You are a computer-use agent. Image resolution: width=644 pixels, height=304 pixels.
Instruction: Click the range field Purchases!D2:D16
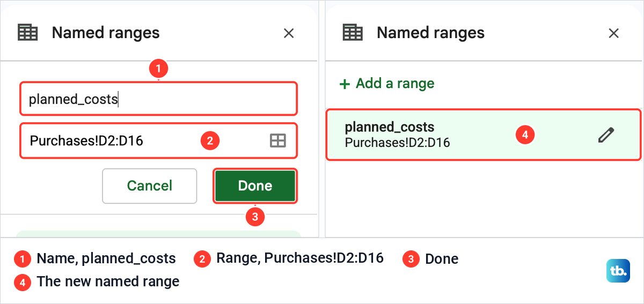tap(158, 141)
